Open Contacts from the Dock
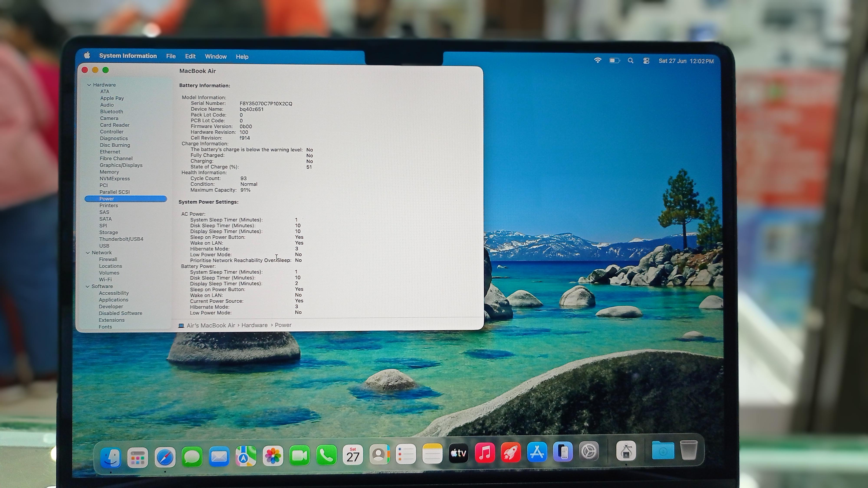 [x=379, y=454]
